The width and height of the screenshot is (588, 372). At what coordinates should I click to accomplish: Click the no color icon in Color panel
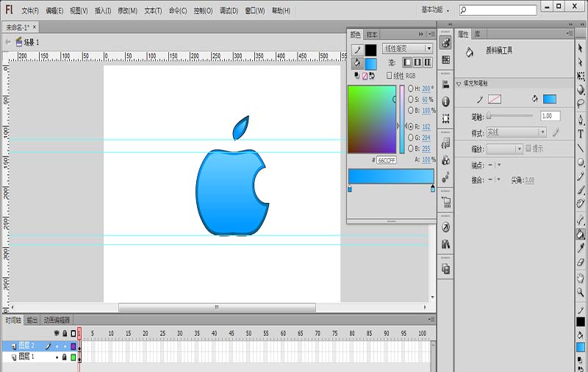(365, 76)
